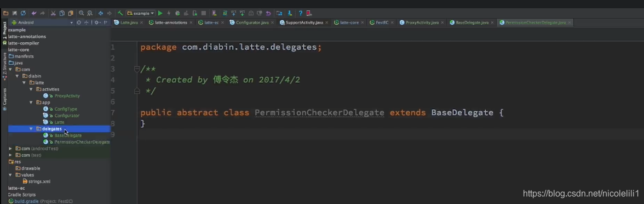Fold the Javadoc comment in the gutter

tap(137, 69)
